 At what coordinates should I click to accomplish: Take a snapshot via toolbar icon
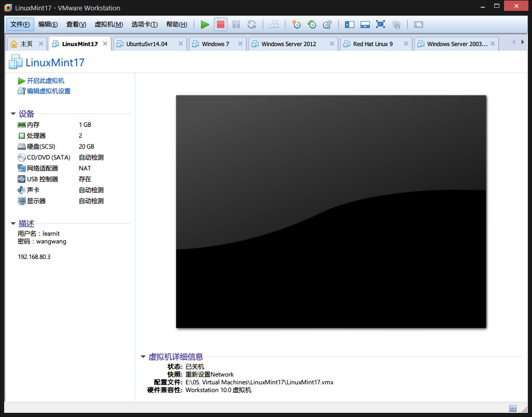(x=296, y=24)
